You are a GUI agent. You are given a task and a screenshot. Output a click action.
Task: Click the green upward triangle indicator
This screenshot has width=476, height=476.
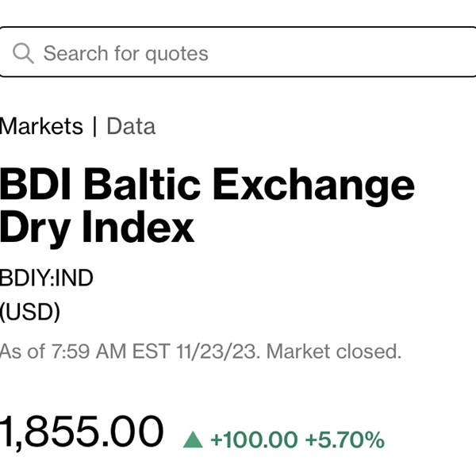(x=193, y=440)
